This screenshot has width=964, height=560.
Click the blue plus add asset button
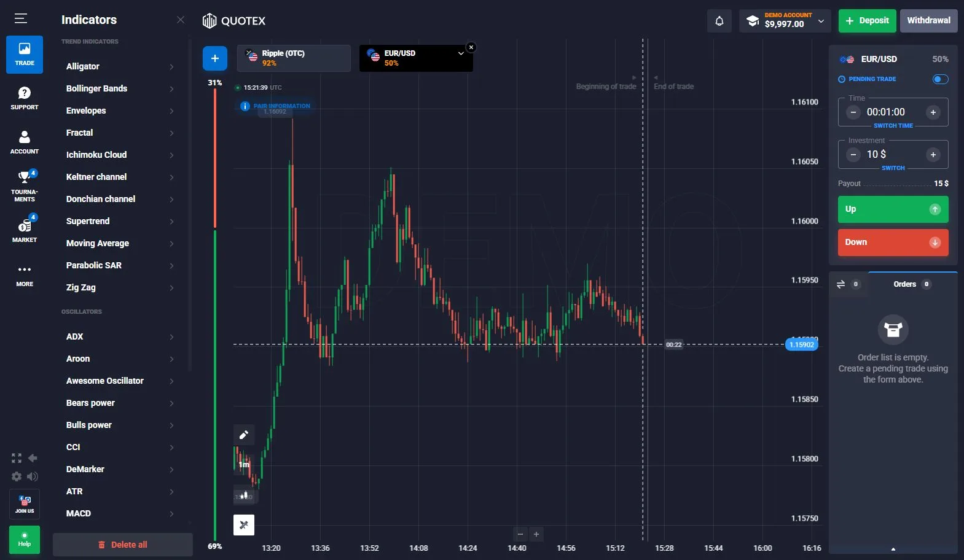(215, 58)
